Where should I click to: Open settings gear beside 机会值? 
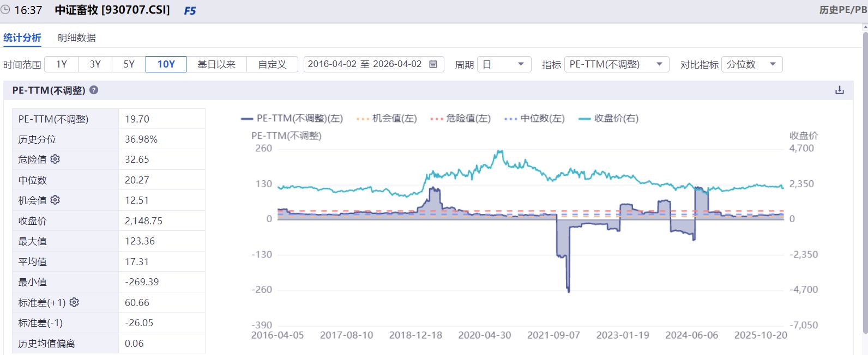55,200
